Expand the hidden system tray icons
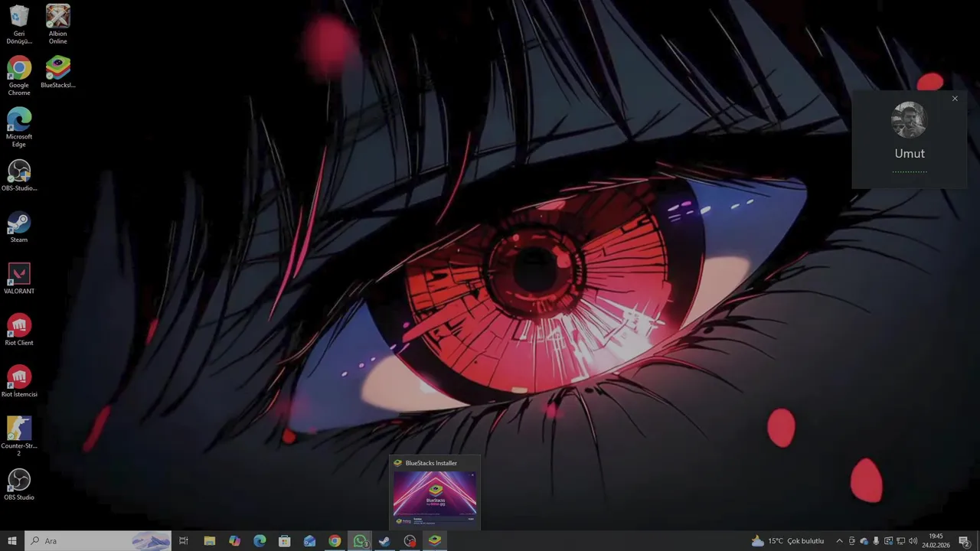980x551 pixels. [x=839, y=541]
